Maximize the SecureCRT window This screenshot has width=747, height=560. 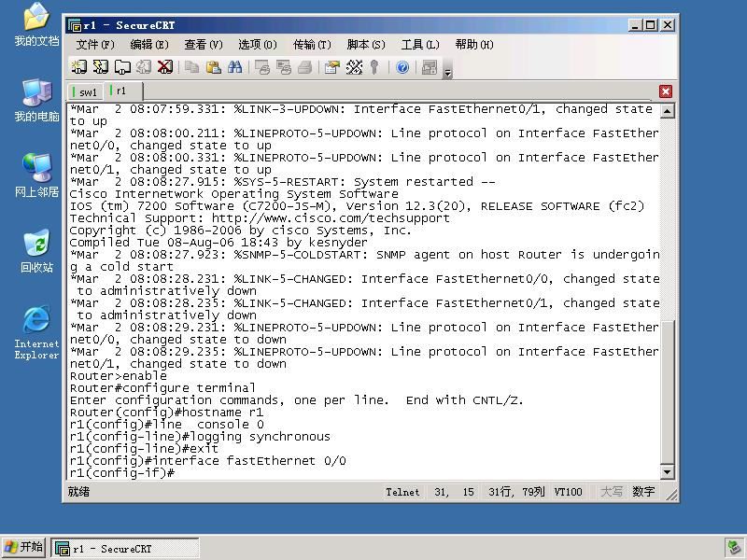tap(650, 25)
